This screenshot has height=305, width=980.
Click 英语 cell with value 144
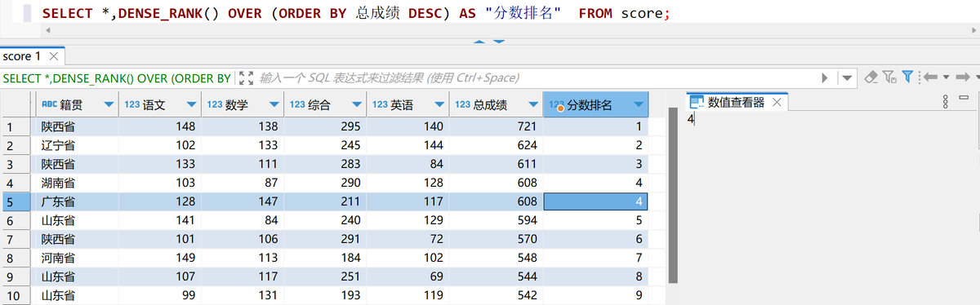coord(407,145)
